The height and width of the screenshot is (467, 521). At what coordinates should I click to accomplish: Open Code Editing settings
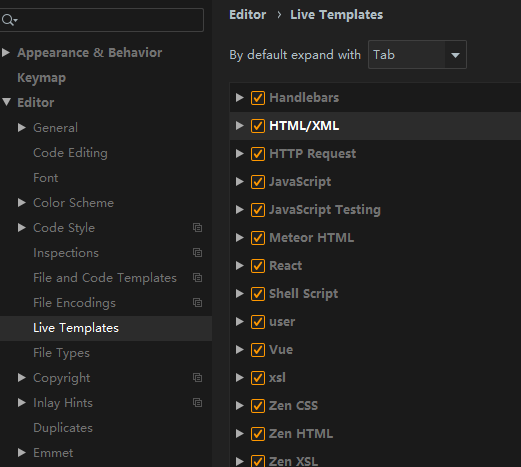pyautogui.click(x=70, y=153)
